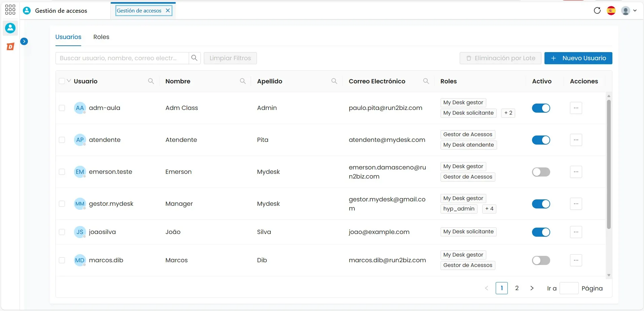The image size is (644, 311).
Task: Go to next page arrow
Action: pyautogui.click(x=532, y=288)
